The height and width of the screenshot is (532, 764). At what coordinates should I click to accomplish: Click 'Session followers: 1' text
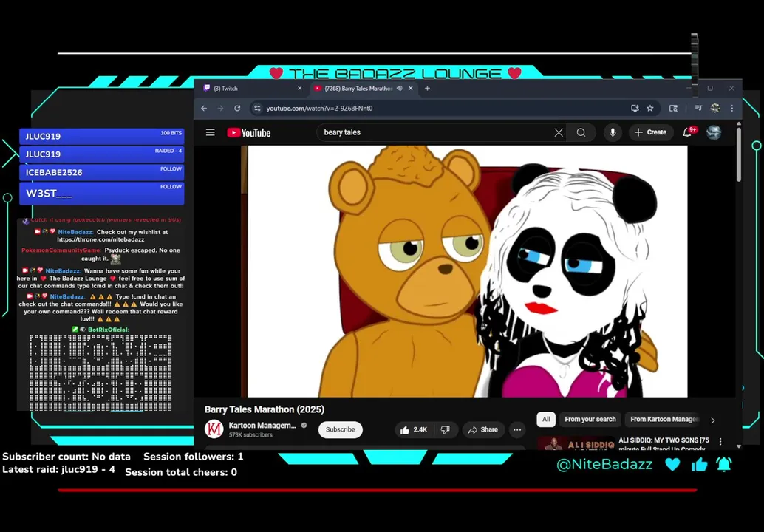click(193, 457)
